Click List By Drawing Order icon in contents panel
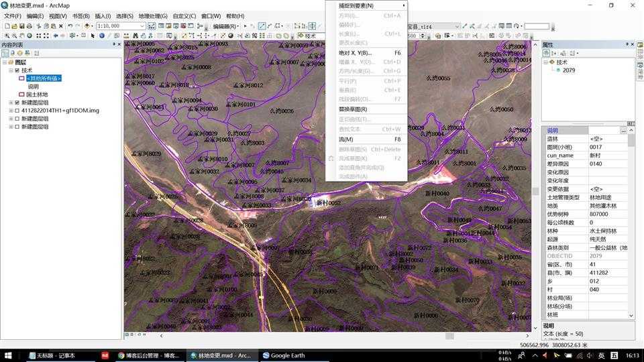 coord(5,53)
